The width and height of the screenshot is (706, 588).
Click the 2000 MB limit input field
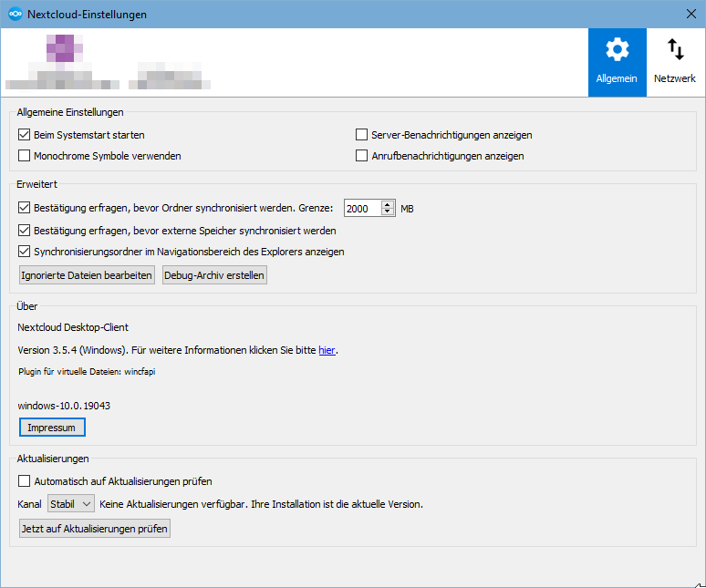363,208
